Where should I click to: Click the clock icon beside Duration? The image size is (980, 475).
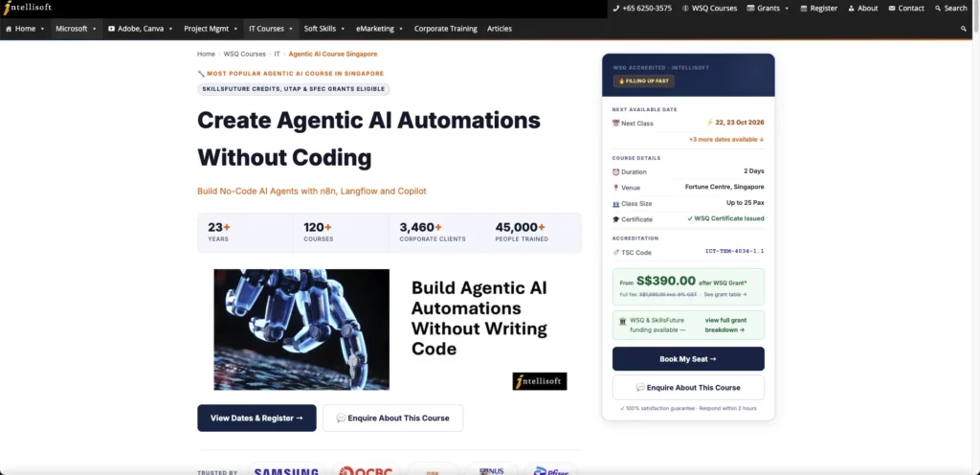[615, 171]
